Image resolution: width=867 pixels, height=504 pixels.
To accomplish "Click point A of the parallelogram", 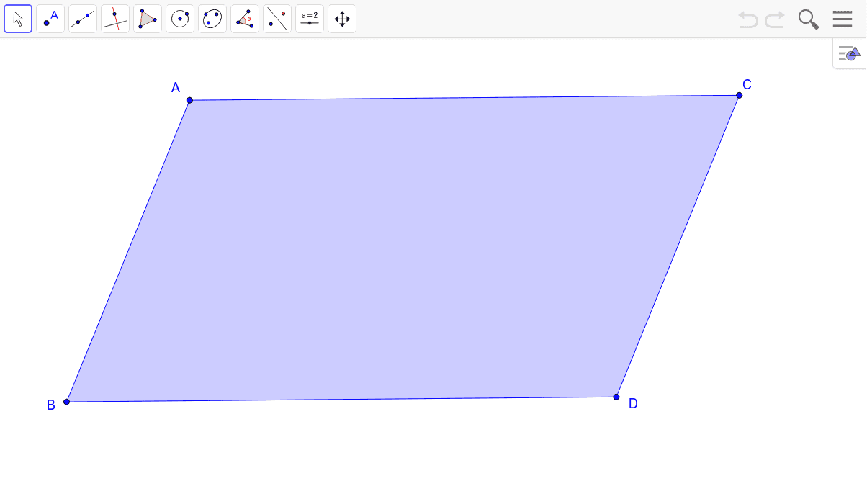I will coord(189,100).
